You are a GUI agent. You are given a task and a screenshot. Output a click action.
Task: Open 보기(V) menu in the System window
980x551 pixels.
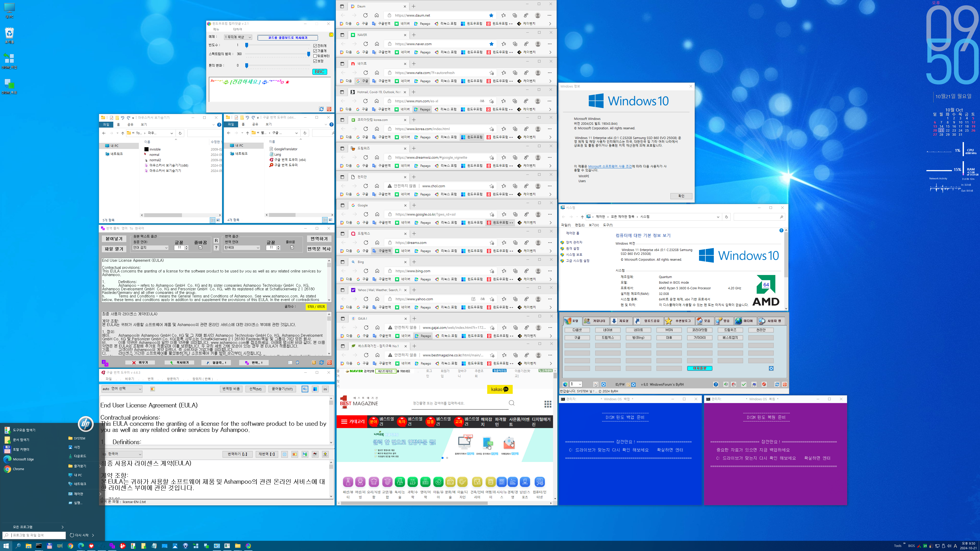[x=593, y=225]
